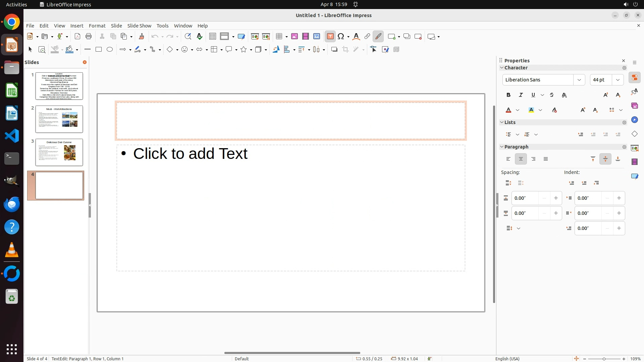Screen dimensions: 644x362
Task: Increase the above paragraph spacing value
Action: (x=556, y=198)
